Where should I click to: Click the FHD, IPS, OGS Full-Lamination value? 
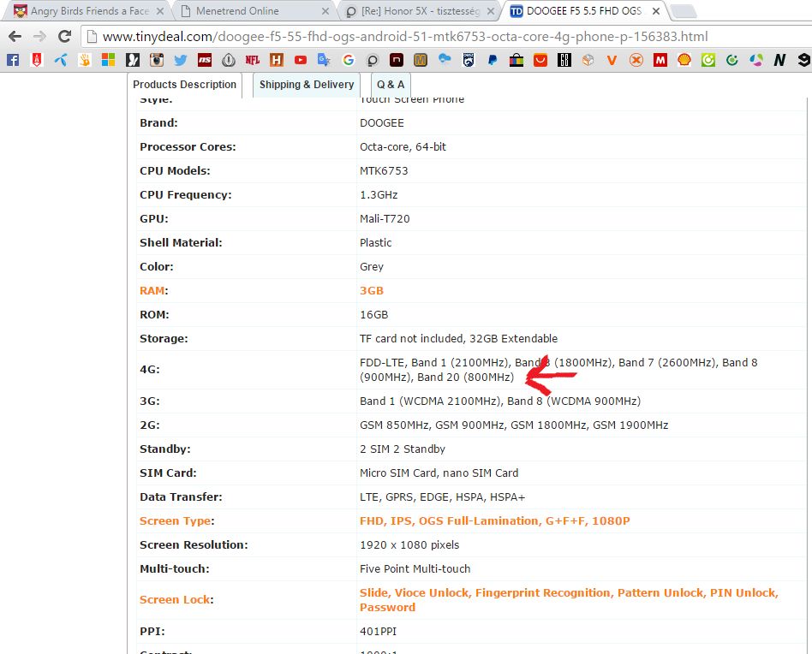coord(494,521)
